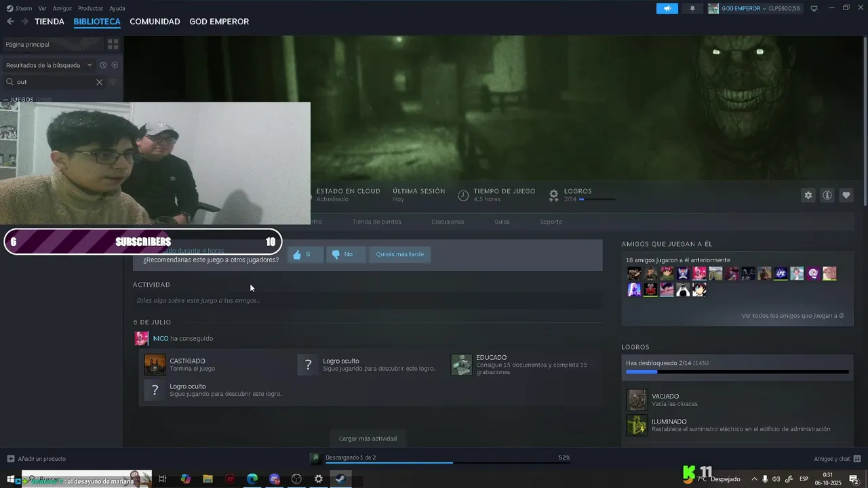This screenshot has width=868, height=488.
Task: Expand Resultados de la búsqueda dropdown
Action: (x=50, y=65)
